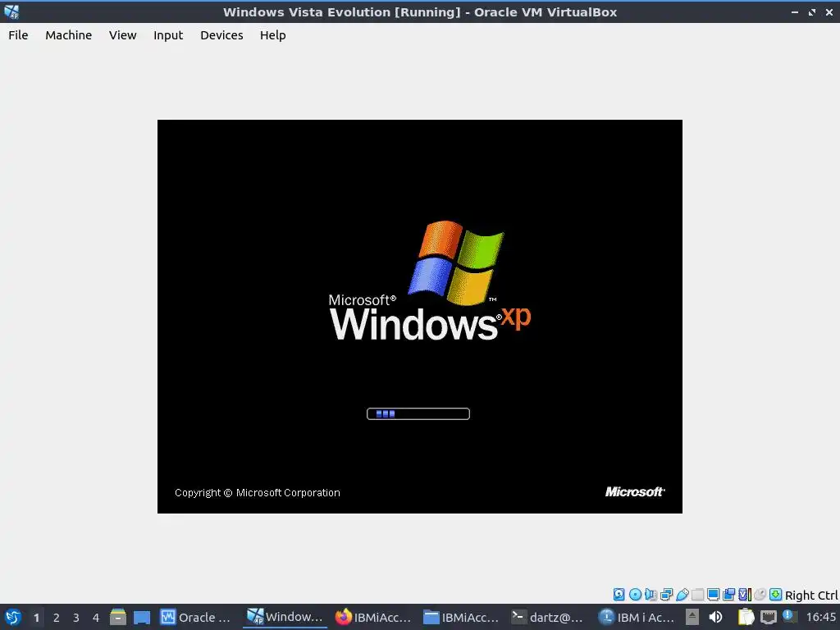Select the Window... VM taskbar entry
This screenshot has width=840, height=630.
(285, 617)
